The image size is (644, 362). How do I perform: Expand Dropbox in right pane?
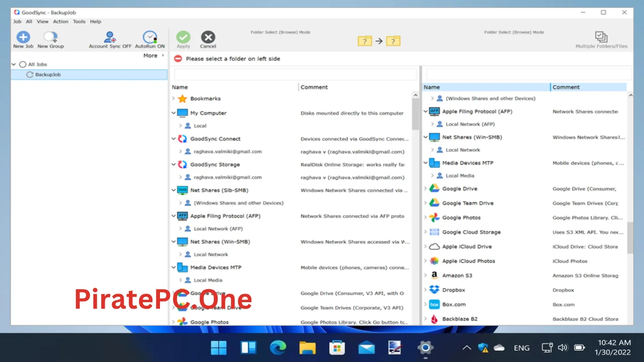tap(425, 290)
